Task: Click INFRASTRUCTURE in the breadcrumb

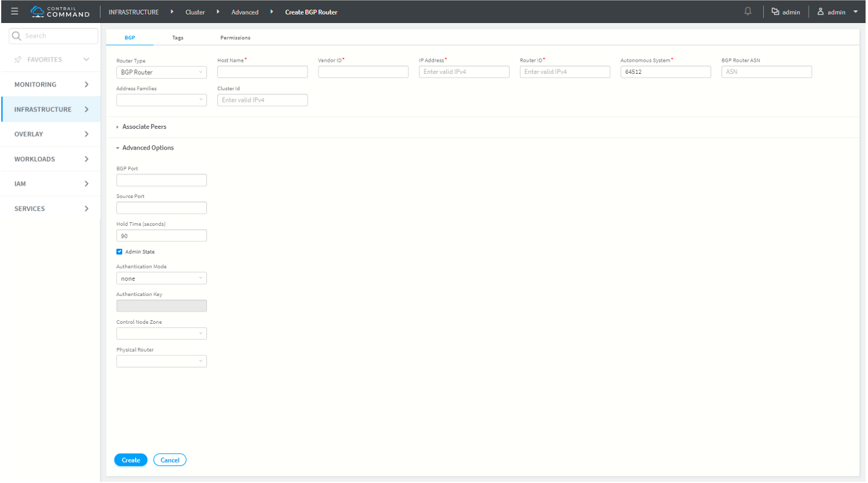Action: click(x=134, y=12)
